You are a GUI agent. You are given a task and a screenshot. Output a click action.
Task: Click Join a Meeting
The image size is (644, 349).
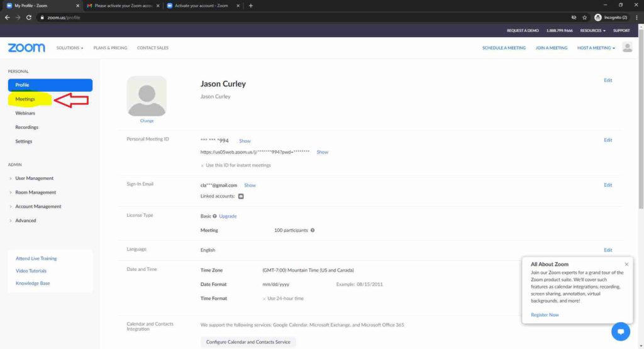point(551,48)
